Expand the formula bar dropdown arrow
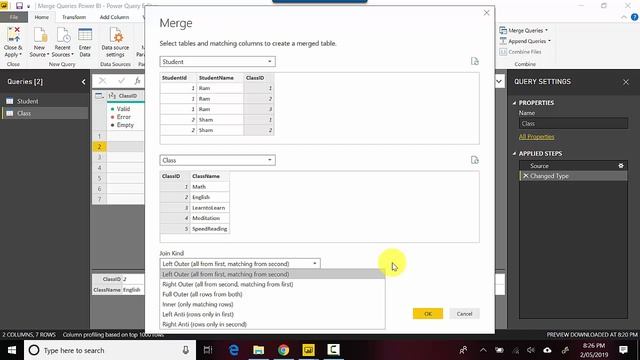Screen dimensions: 640x360 (499, 81)
